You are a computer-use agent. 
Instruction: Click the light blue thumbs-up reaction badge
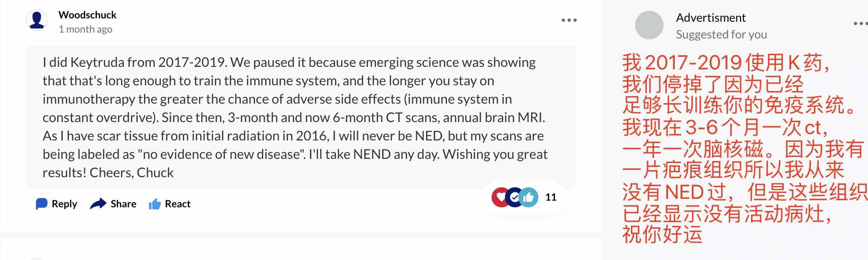[x=529, y=197]
